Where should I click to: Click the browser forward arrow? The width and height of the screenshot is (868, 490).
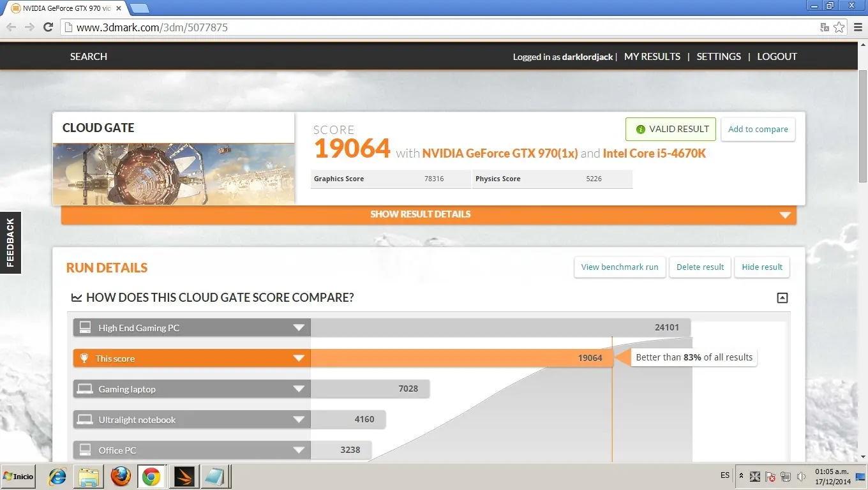[x=29, y=27]
